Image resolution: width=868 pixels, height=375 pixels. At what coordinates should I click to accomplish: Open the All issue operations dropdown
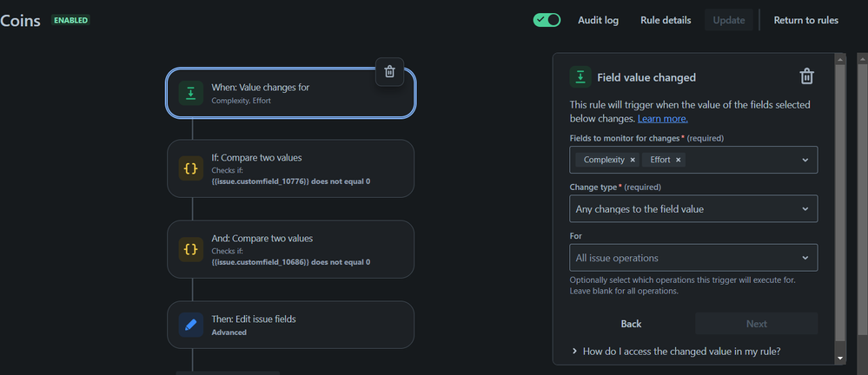[693, 258]
